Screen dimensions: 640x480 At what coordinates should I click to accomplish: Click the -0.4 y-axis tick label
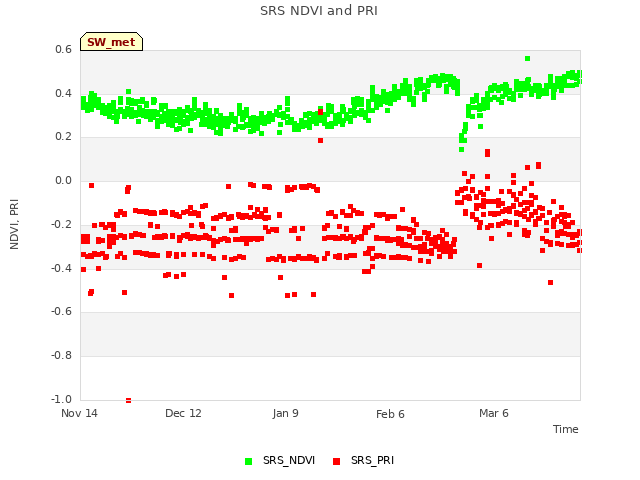click(62, 268)
